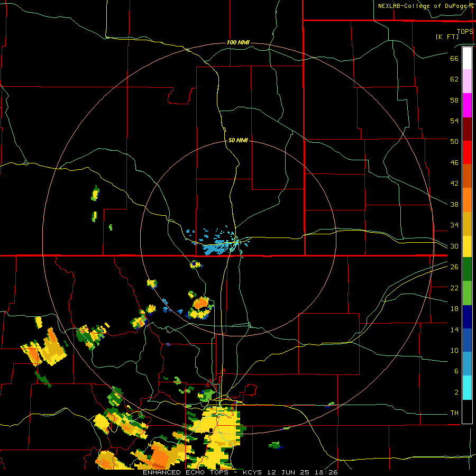The width and height of the screenshot is (476, 476).
Task: Click the '42' legend value
Action: pos(454,184)
